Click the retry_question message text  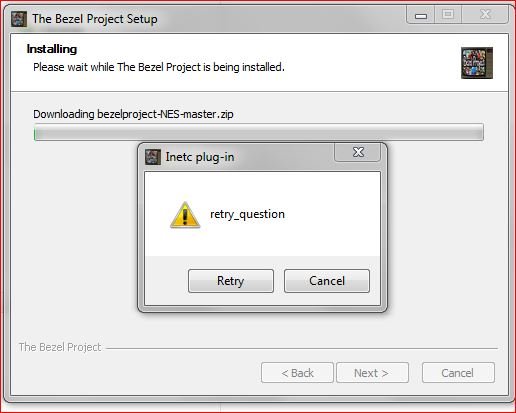click(x=247, y=214)
